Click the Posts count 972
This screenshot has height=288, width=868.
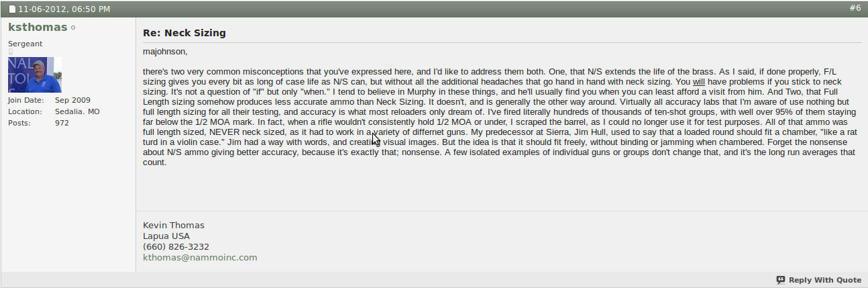(x=62, y=123)
